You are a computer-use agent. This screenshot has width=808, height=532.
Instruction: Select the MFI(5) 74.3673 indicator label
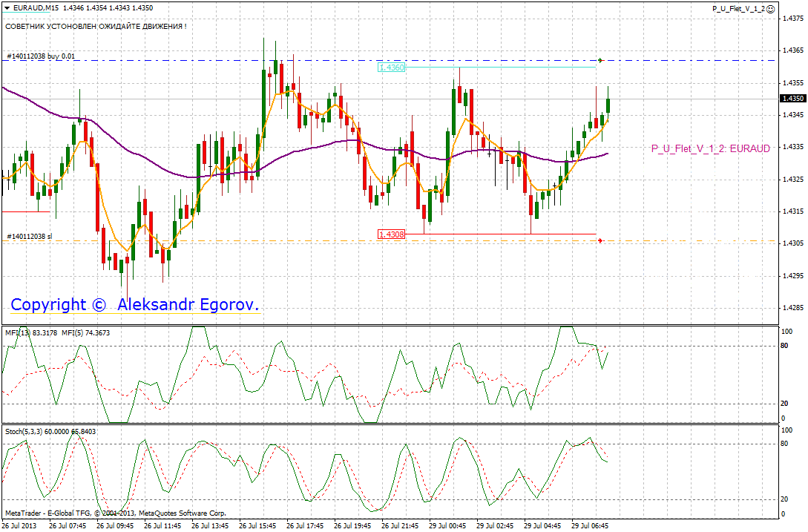[86, 333]
